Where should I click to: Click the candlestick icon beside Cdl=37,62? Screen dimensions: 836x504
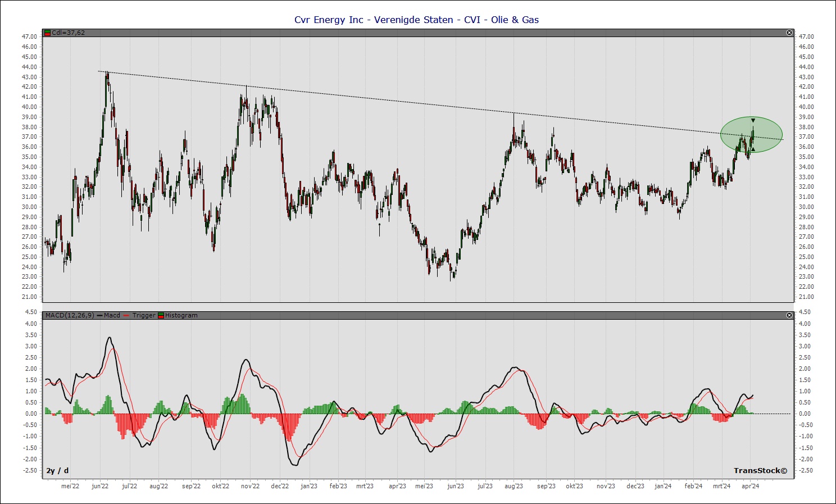[x=48, y=33]
